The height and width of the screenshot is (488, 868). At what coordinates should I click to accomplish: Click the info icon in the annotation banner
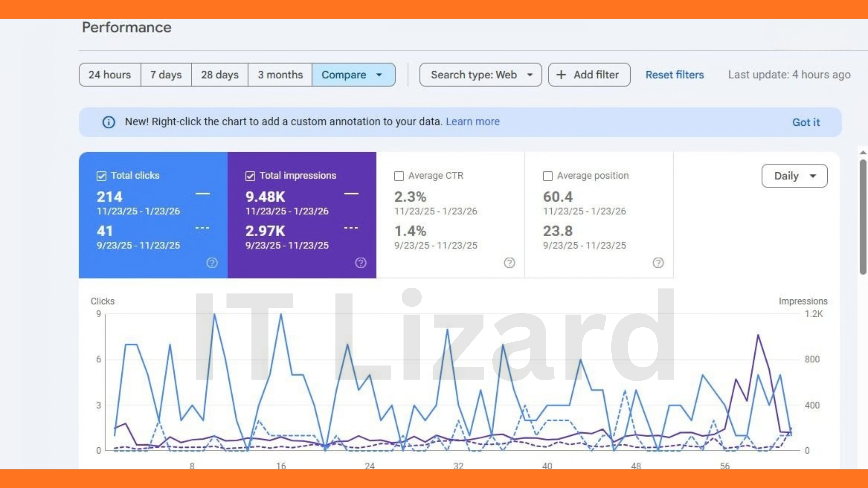click(108, 122)
